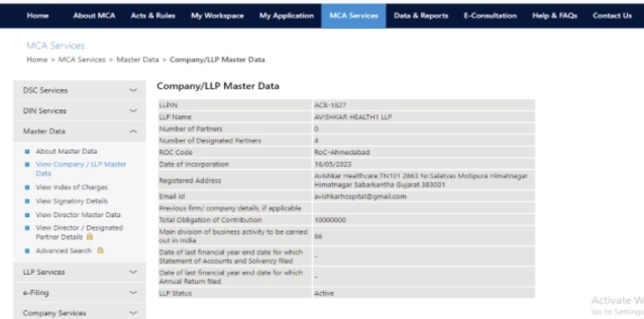Open the About MCA menu

tap(94, 16)
